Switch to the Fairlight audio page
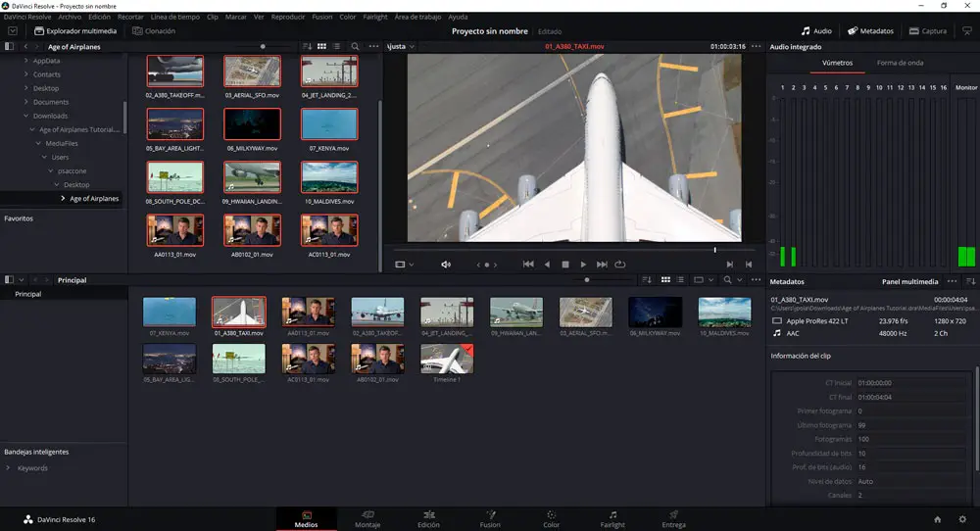This screenshot has height=531, width=980. [x=612, y=518]
